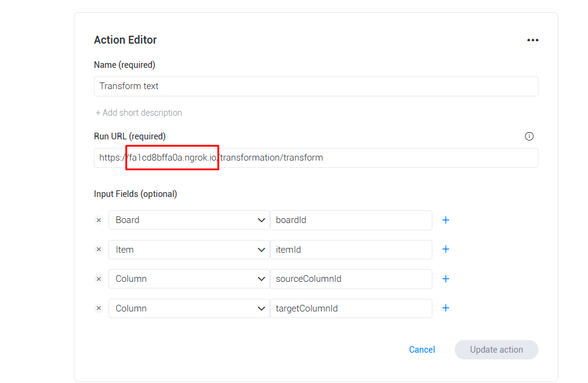Cancel editing the action

tap(422, 350)
